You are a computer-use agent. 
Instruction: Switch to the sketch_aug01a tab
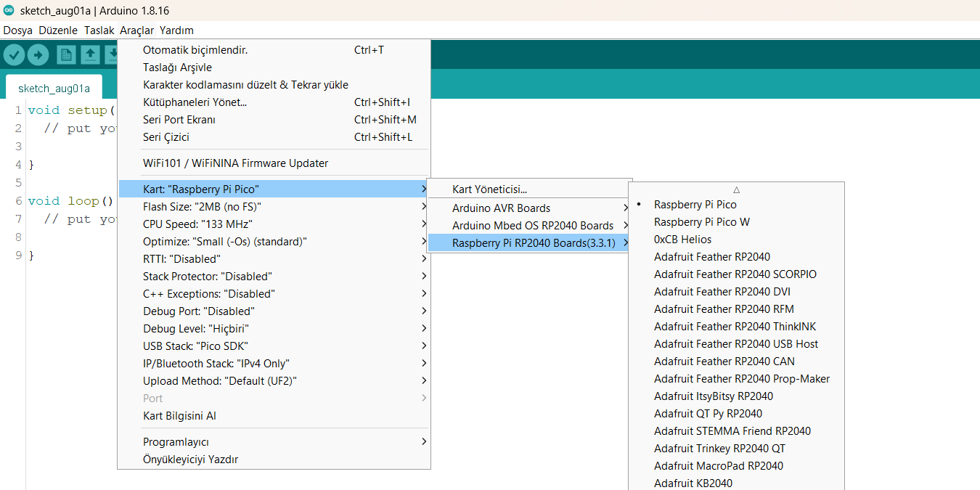coord(54,89)
